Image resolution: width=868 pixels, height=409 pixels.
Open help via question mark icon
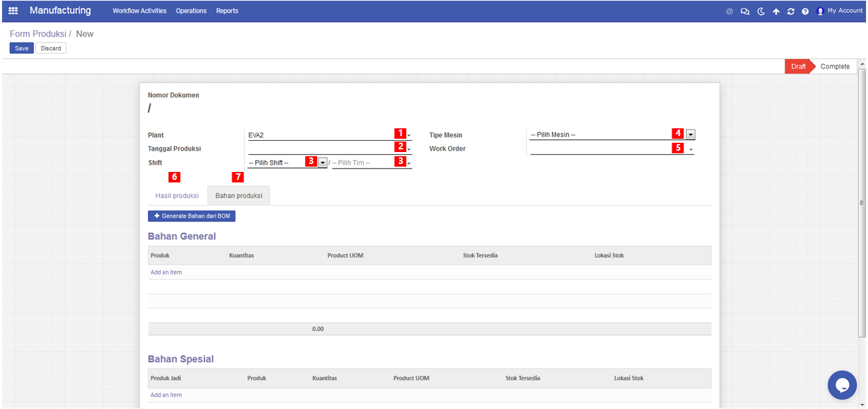click(x=805, y=11)
